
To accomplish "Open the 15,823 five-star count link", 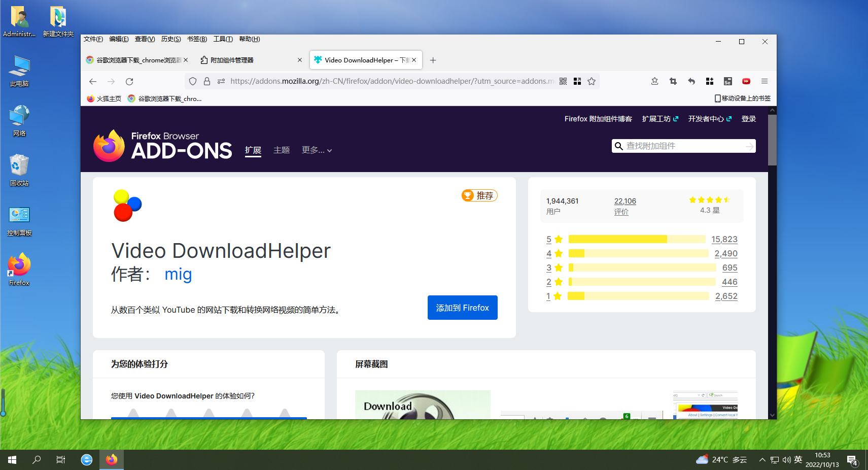I will pos(724,239).
